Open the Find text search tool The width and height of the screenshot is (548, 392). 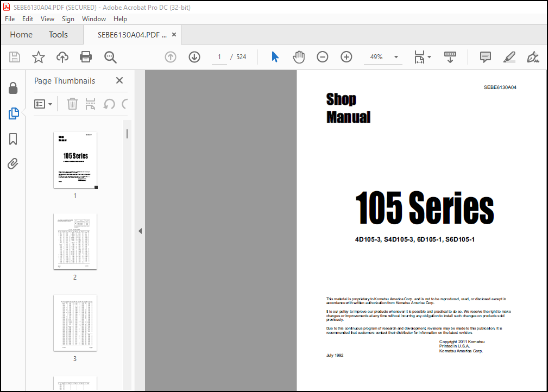coord(110,57)
